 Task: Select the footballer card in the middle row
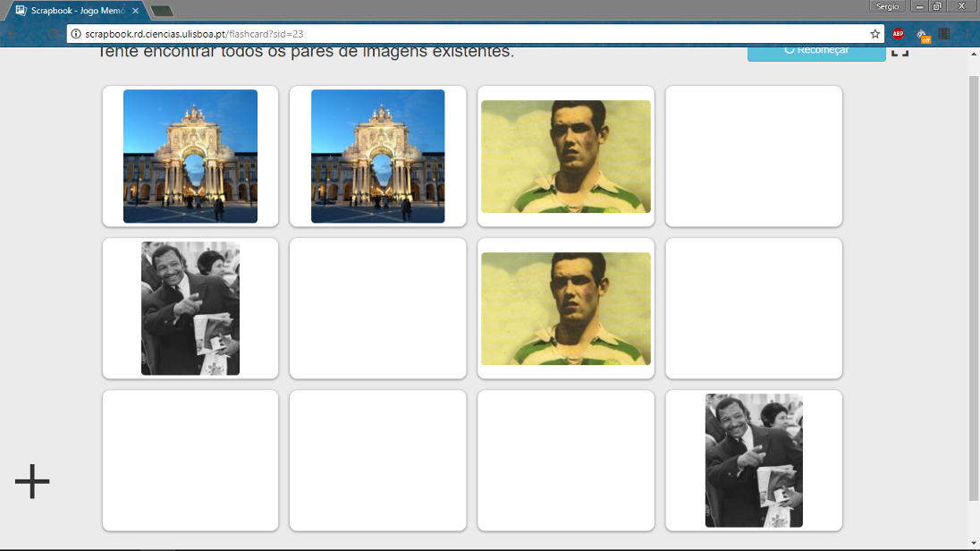click(565, 308)
